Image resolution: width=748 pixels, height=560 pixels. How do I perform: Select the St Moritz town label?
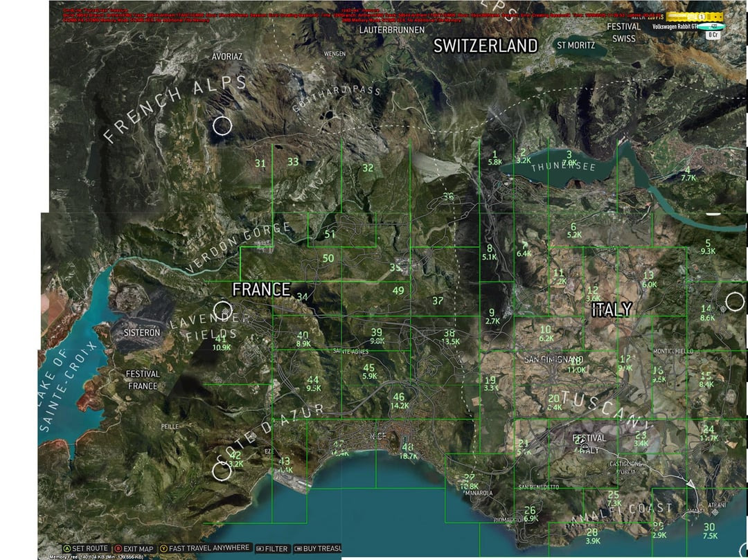(x=576, y=45)
